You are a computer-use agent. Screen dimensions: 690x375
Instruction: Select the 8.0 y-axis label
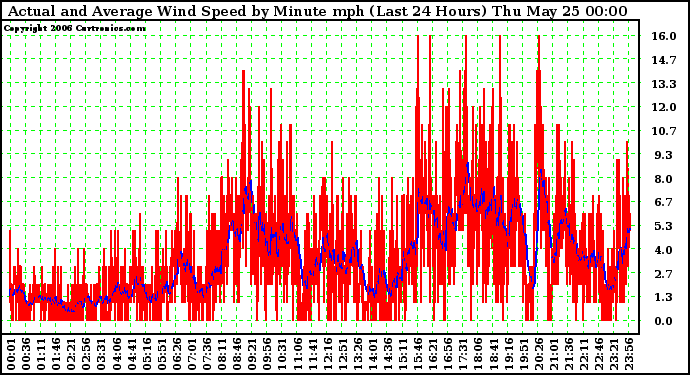664,179
